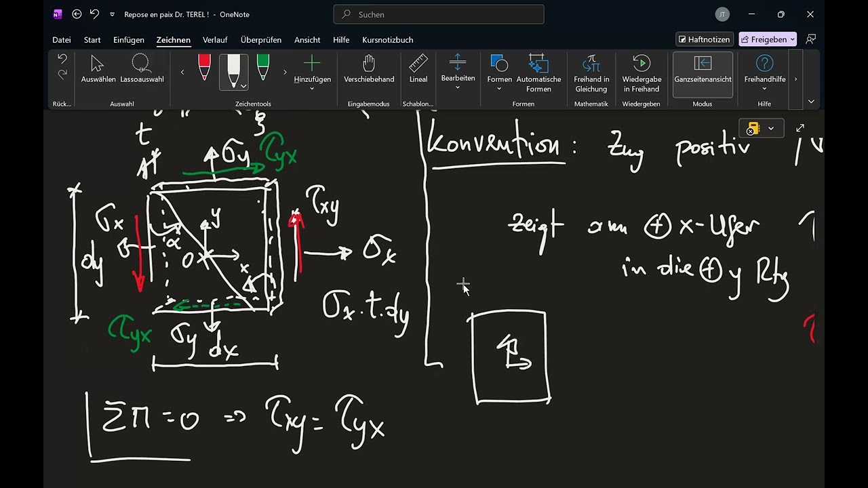Click the Mathematik group label
Screen dimensions: 868x488
591,104
